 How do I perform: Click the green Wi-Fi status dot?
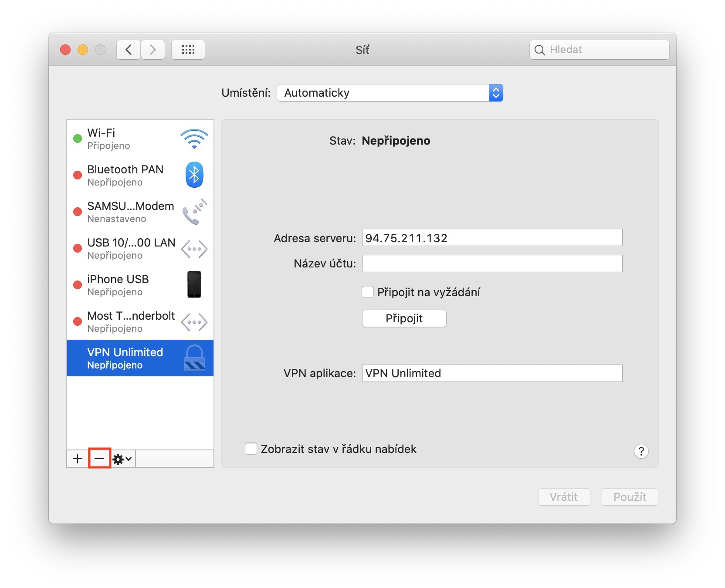pyautogui.click(x=78, y=139)
